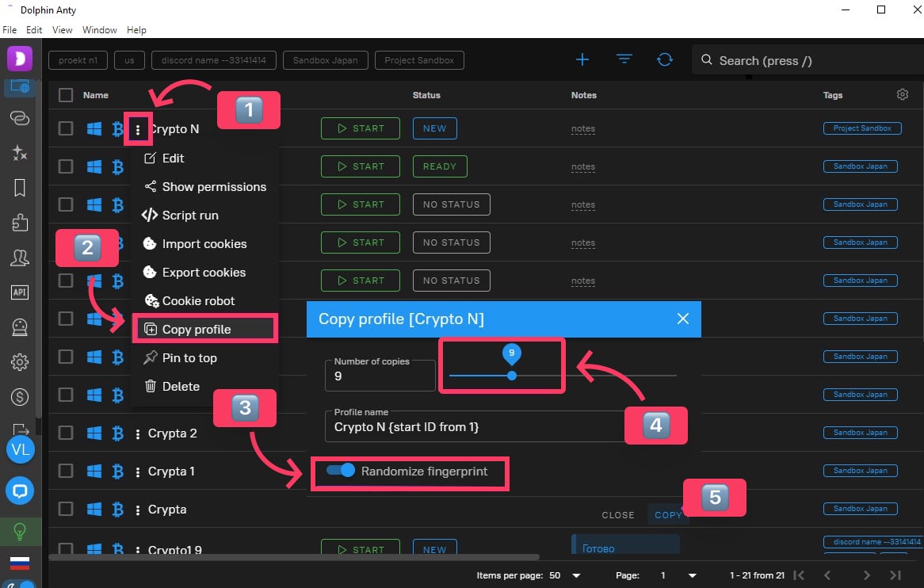The image size is (924, 588).
Task: Click CLOSE in the Copy profile dialog
Action: pyautogui.click(x=618, y=515)
